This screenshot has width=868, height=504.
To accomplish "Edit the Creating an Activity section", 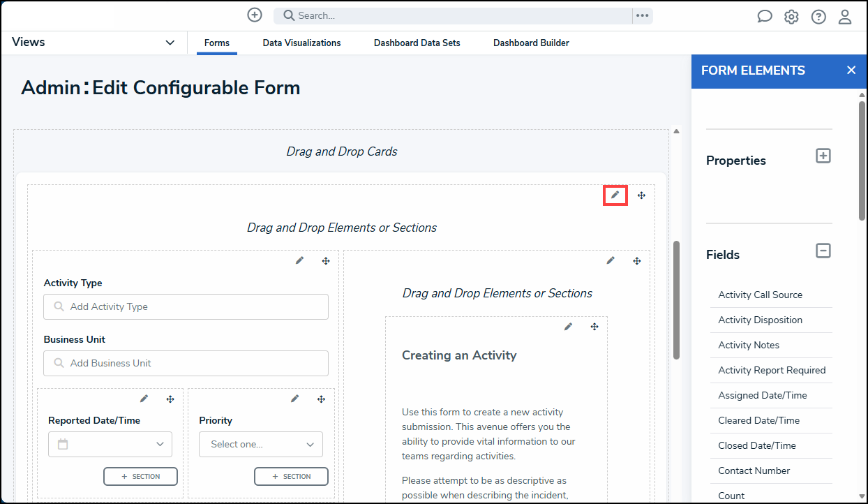I will pos(568,327).
